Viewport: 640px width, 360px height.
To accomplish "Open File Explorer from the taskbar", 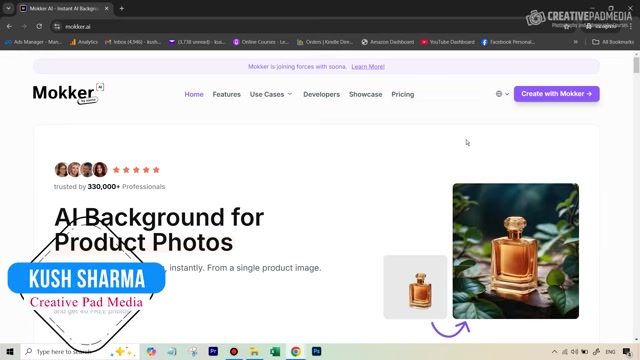I will tap(254, 351).
